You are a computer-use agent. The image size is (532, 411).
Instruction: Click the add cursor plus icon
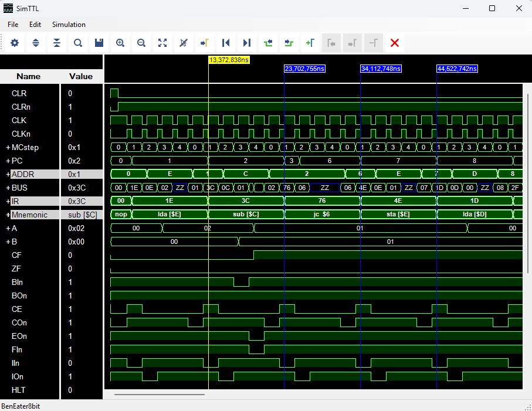(x=310, y=43)
